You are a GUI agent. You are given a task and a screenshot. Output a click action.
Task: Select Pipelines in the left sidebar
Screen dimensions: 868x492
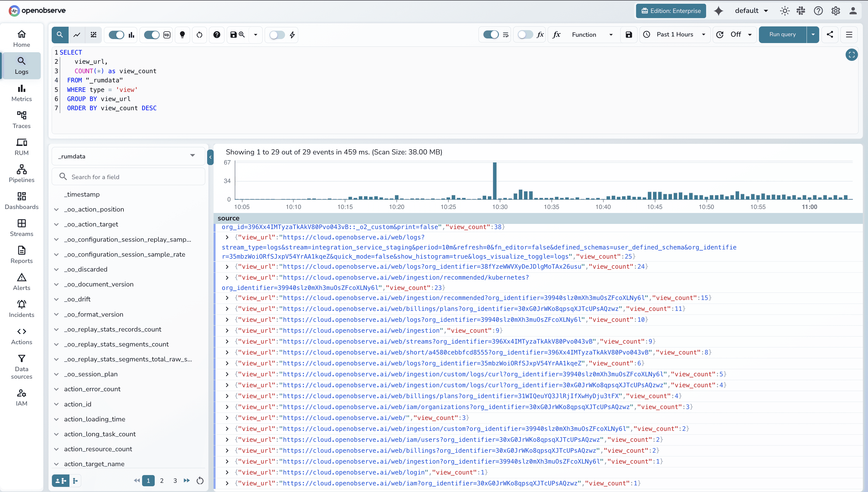pyautogui.click(x=21, y=174)
